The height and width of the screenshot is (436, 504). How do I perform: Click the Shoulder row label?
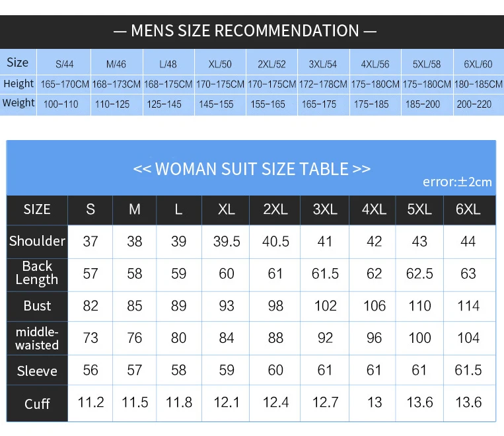(x=37, y=241)
